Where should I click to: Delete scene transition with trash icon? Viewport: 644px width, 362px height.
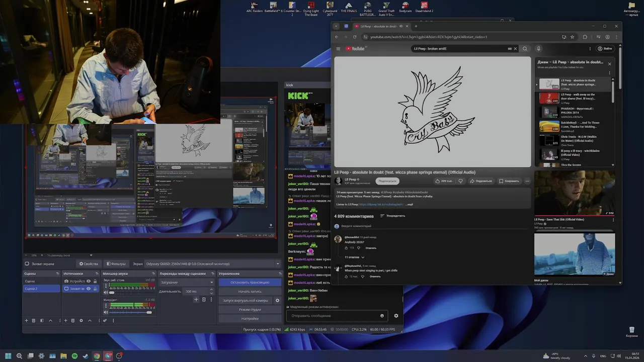[x=204, y=299]
